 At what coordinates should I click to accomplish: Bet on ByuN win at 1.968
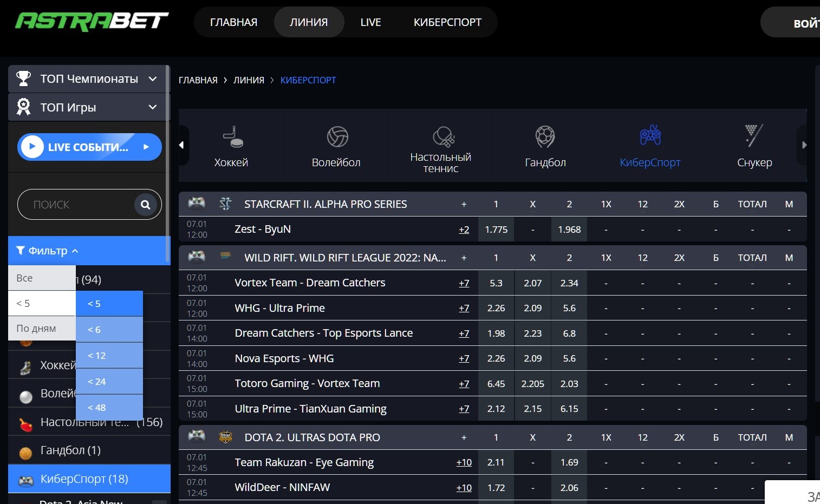pyautogui.click(x=569, y=230)
